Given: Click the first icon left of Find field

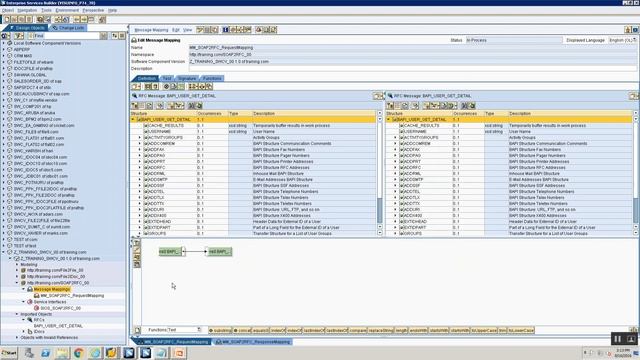Looking at the screenshot, I should point(6,36).
